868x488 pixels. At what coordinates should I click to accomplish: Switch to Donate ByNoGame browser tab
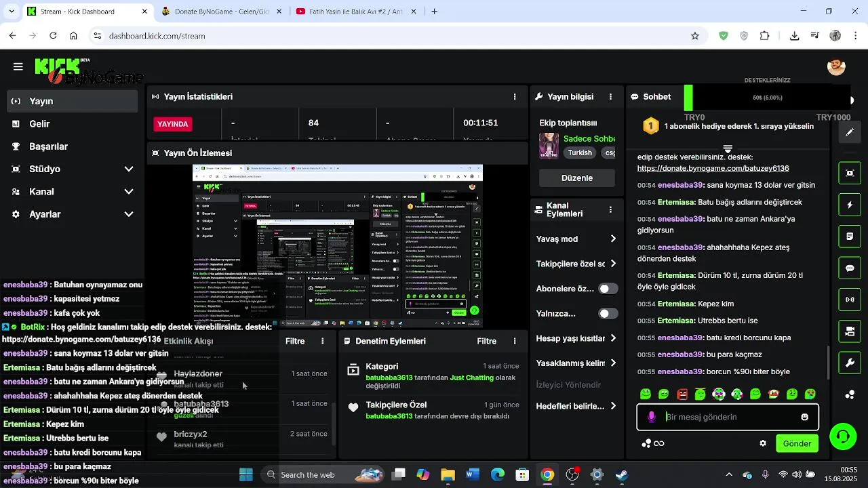(221, 12)
